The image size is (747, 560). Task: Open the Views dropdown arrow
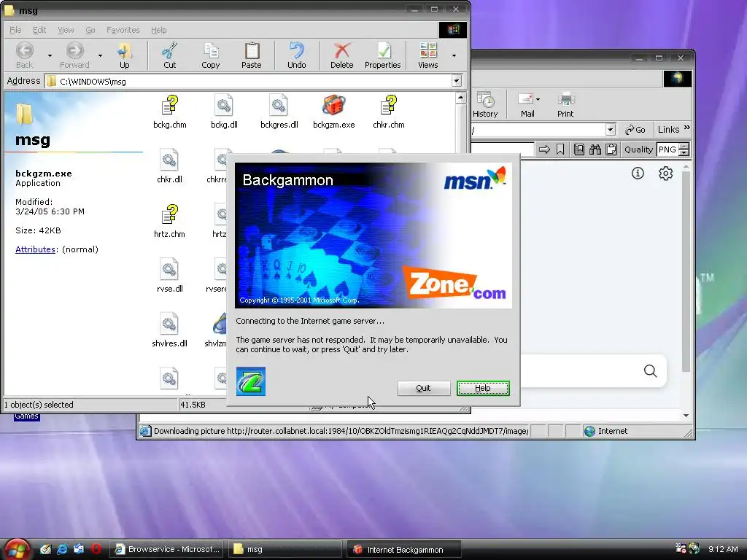coord(454,55)
